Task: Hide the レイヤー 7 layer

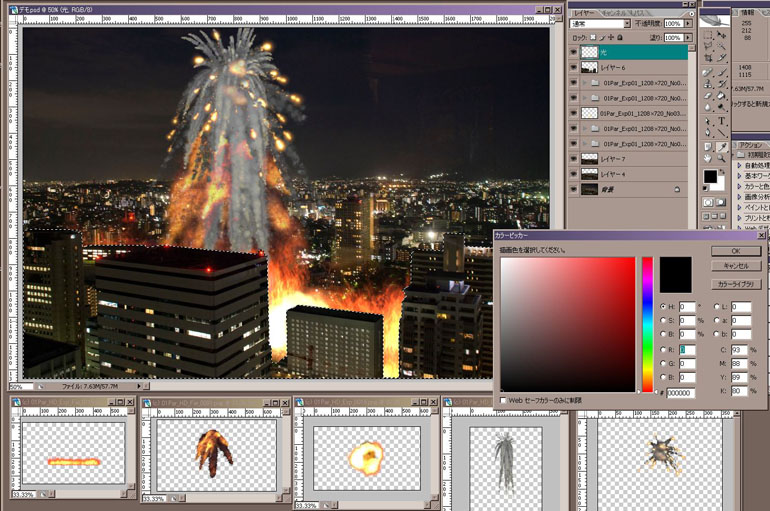Action: (x=573, y=159)
